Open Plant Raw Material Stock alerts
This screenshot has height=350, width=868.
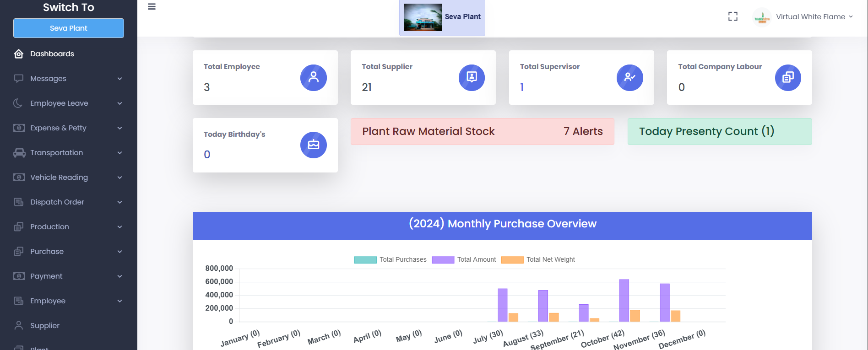click(x=482, y=132)
